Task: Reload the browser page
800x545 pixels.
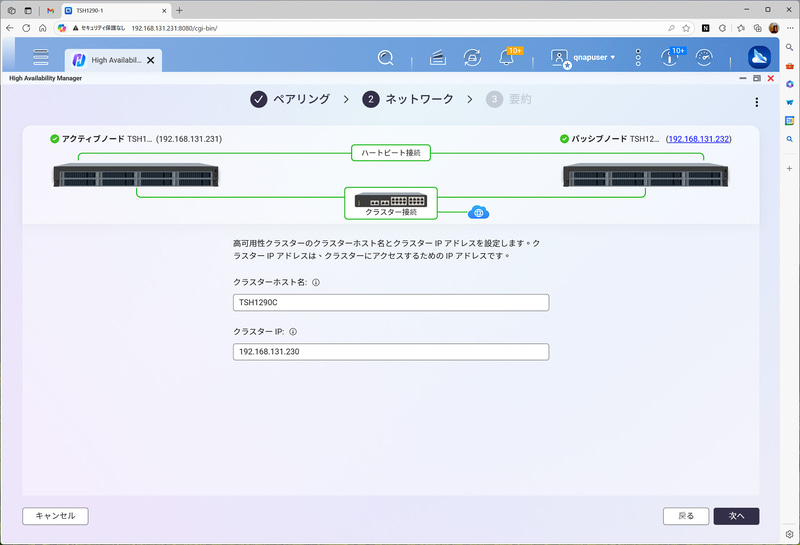Action: (26, 28)
